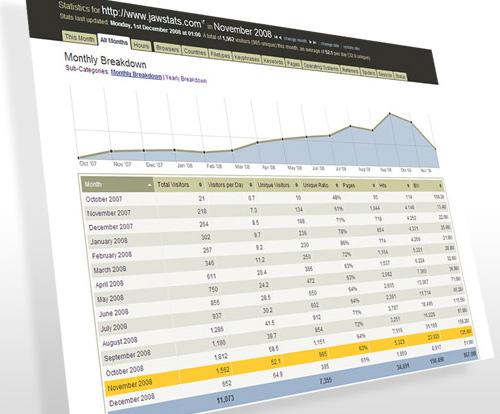Open the Referrers tab
This screenshot has width=500, height=414.
tap(350, 70)
